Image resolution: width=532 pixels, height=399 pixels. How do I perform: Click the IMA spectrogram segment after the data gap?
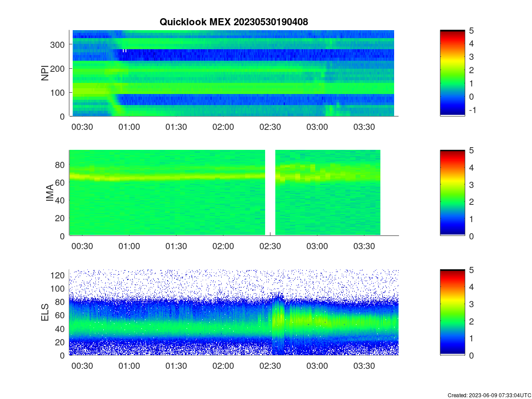(328, 193)
